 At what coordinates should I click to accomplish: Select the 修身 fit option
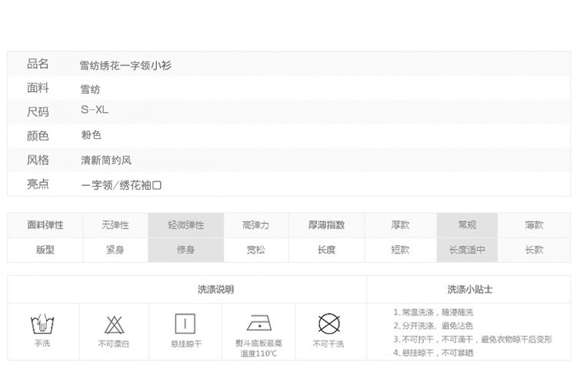click(x=185, y=250)
